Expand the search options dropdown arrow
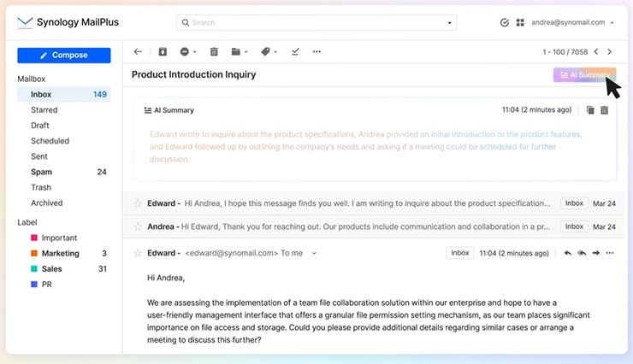Screen dimensions: 633x364 pos(450,23)
